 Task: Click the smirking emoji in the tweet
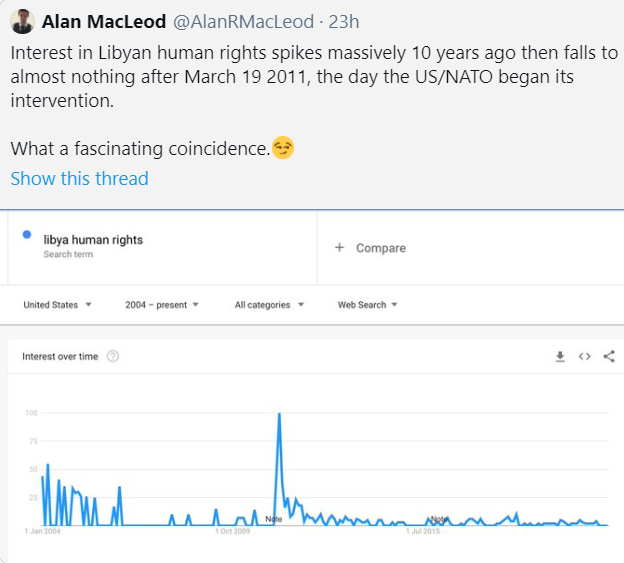tap(283, 148)
